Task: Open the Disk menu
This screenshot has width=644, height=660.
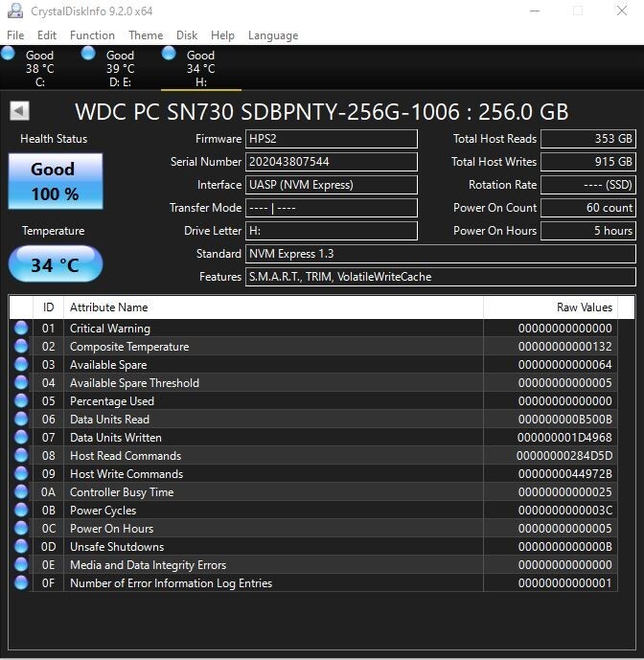Action: click(187, 35)
